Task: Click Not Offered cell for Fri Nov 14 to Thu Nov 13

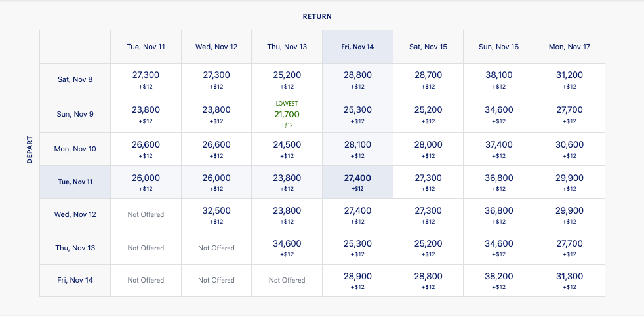Action: pyautogui.click(x=287, y=280)
